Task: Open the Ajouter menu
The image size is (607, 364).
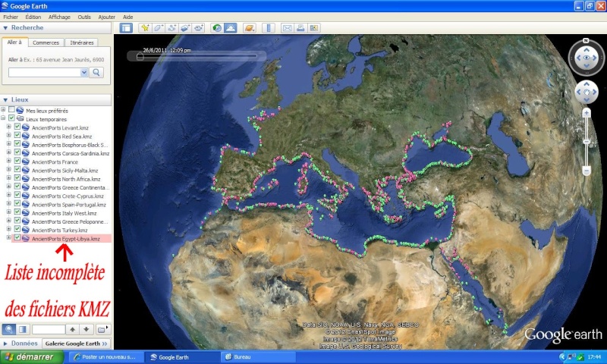Action: pyautogui.click(x=106, y=17)
